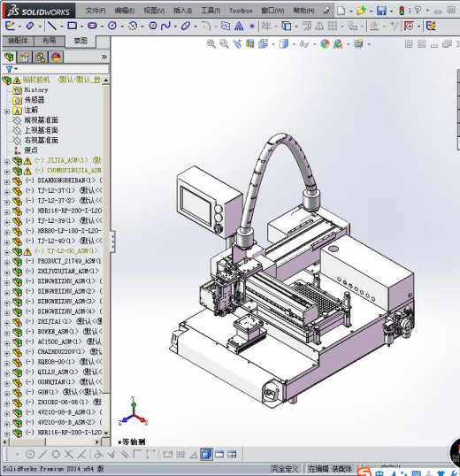Select the Line sketch tool
This screenshot has width=460, height=476.
point(52,26)
